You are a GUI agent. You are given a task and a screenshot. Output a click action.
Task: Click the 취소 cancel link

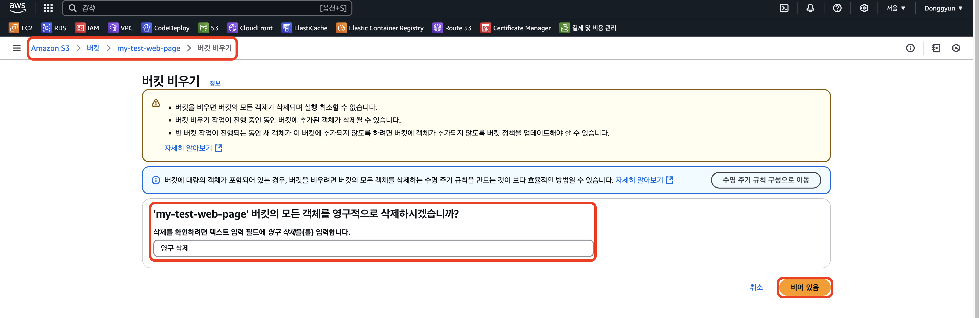pos(756,287)
